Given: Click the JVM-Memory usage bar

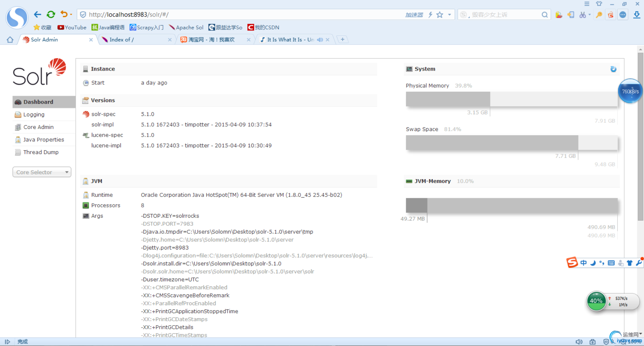Looking at the screenshot, I should pyautogui.click(x=512, y=205).
